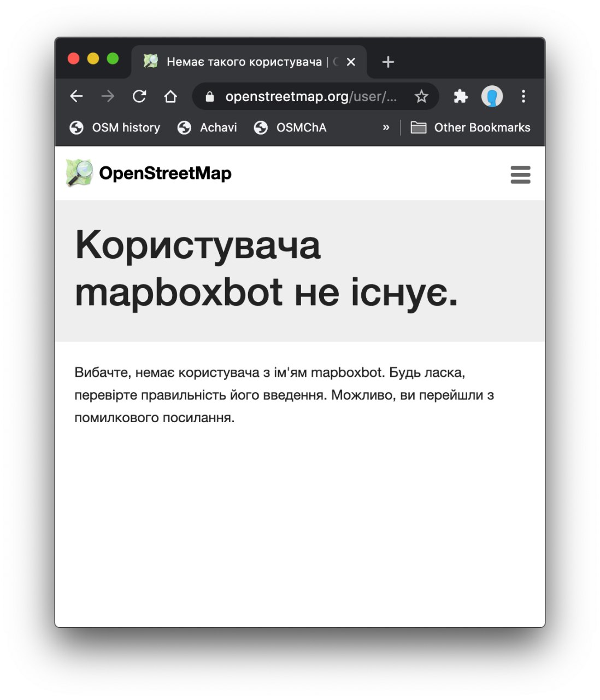Image resolution: width=600 pixels, height=700 pixels.
Task: Select the 'Немає такого користувача' browser tab
Action: coord(249,62)
